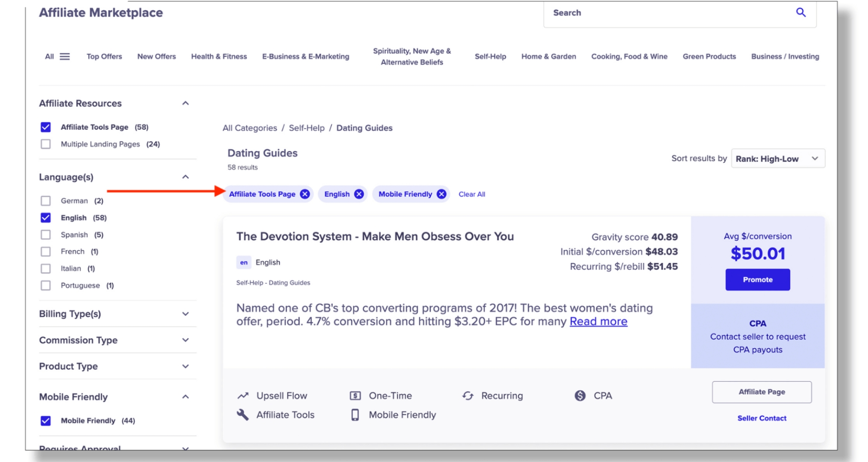Click the Upsell Flow trend icon
868x462 pixels.
pyautogui.click(x=243, y=396)
